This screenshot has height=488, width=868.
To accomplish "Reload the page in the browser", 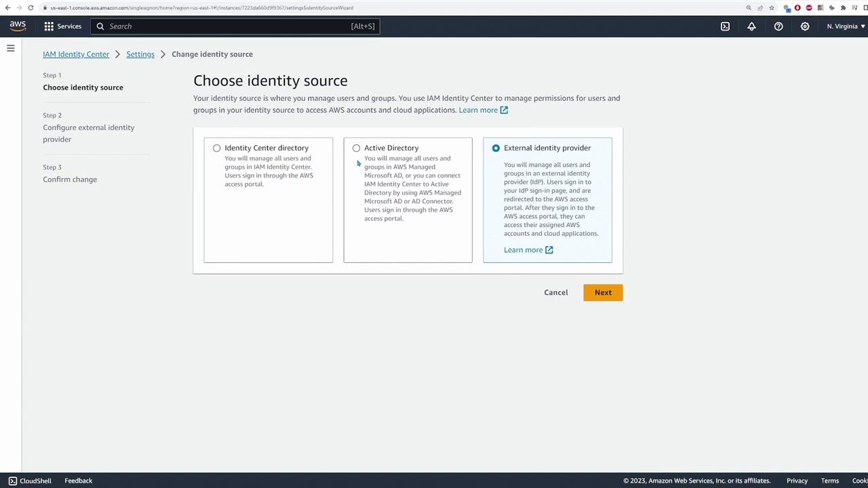I will (31, 7).
